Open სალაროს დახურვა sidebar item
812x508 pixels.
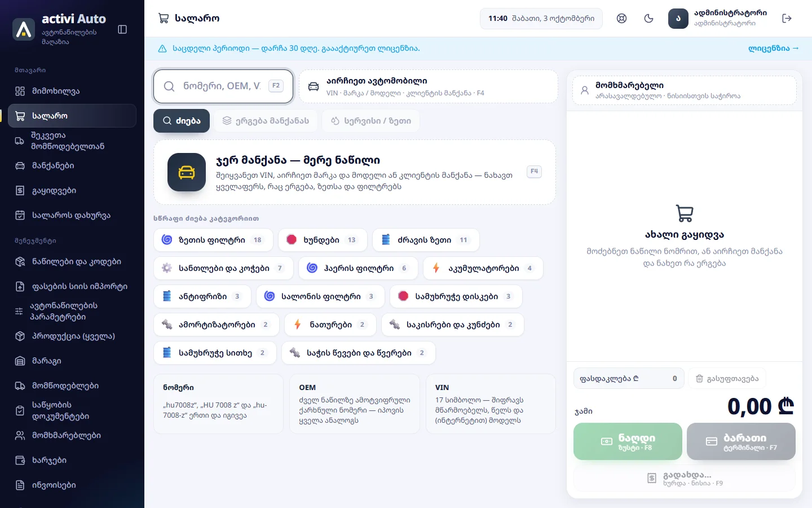[x=72, y=215]
